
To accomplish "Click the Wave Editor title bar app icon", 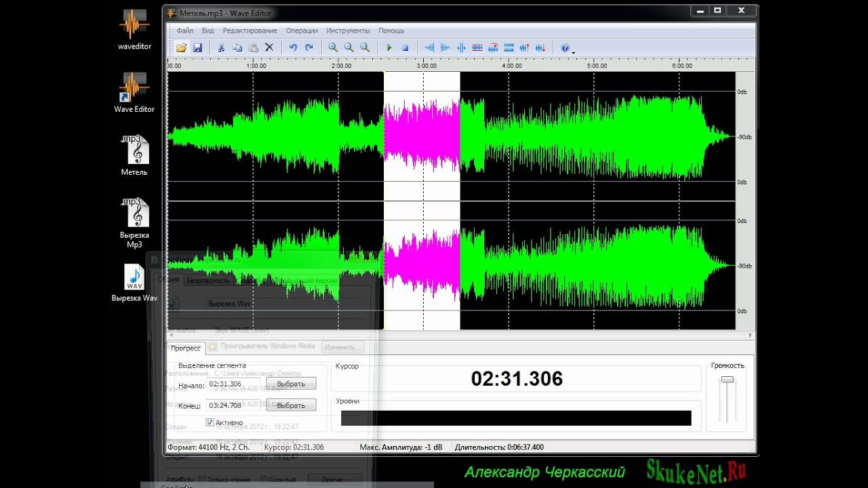I will pos(172,13).
